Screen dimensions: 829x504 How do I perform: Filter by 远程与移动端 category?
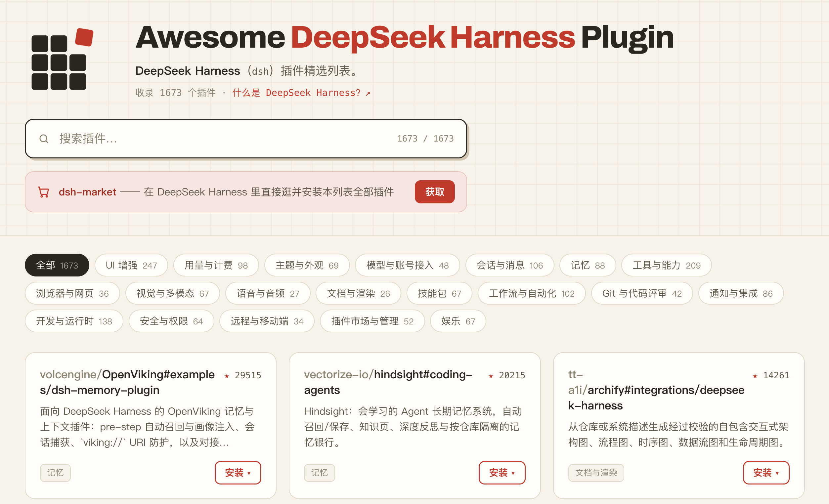pyautogui.click(x=267, y=321)
